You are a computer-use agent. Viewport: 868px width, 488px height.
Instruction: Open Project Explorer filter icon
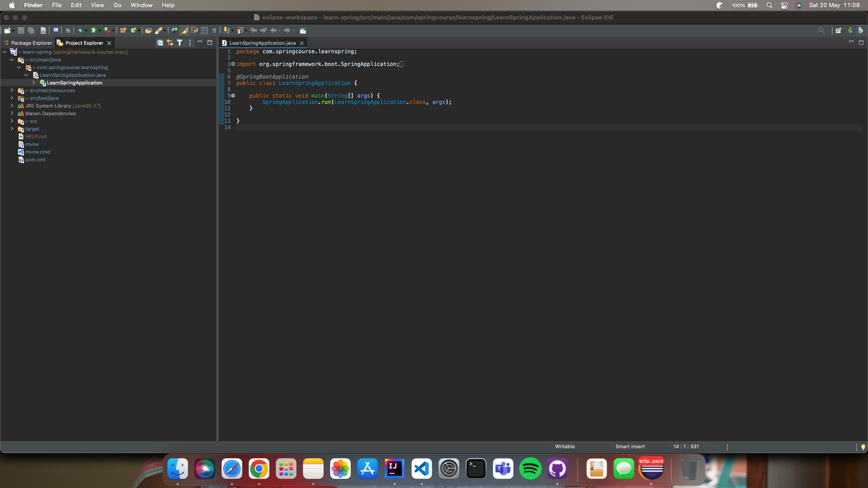click(x=179, y=42)
